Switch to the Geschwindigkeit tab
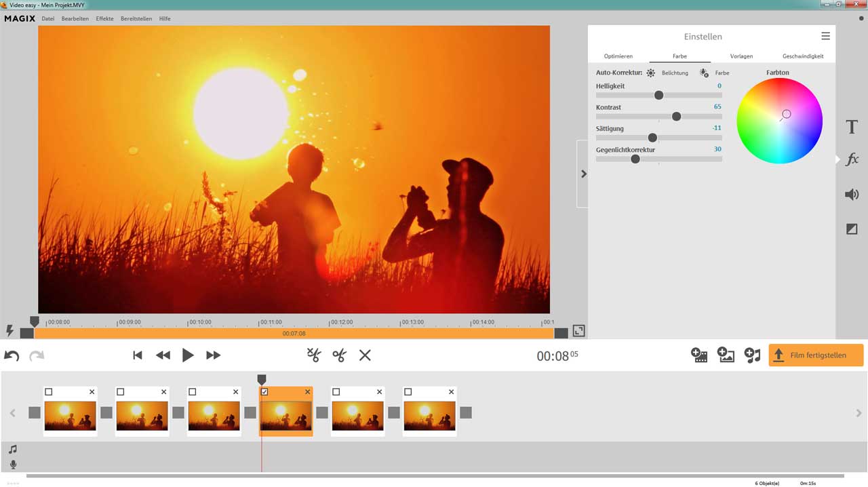Image resolution: width=868 pixels, height=487 pixels. point(803,56)
